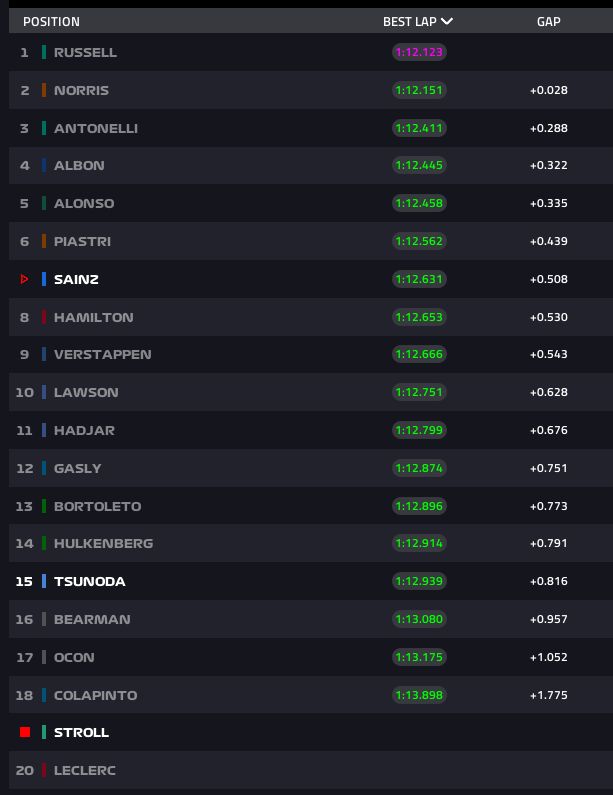Click the team color bar next to Russell
Screen dimensions: 613x795
point(44,52)
